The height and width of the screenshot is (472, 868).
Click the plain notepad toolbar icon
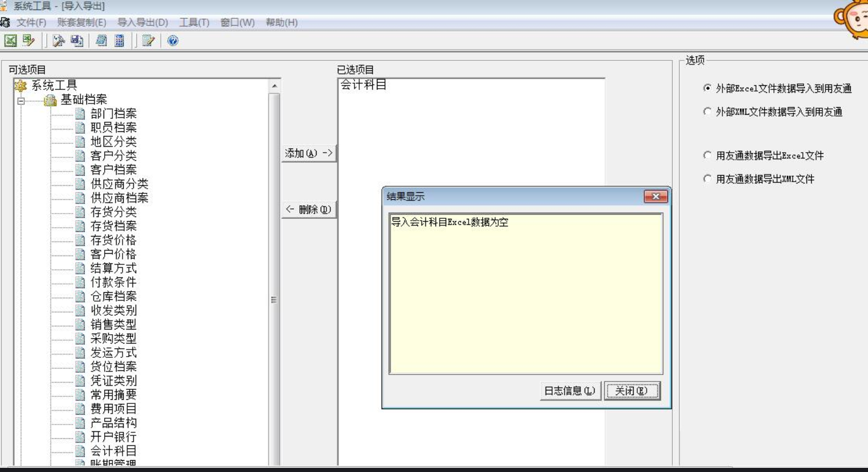tap(101, 40)
